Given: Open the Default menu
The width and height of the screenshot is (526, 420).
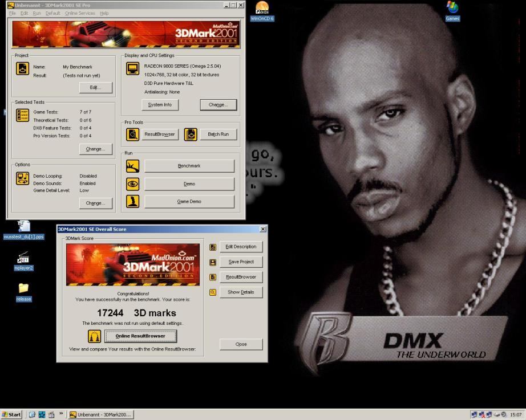Looking at the screenshot, I should 52,13.
